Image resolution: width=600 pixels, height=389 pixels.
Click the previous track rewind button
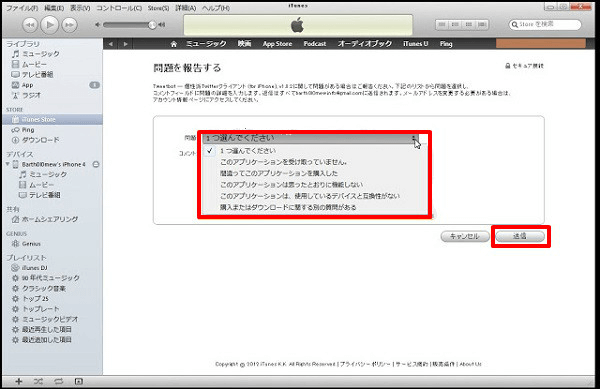click(30, 25)
